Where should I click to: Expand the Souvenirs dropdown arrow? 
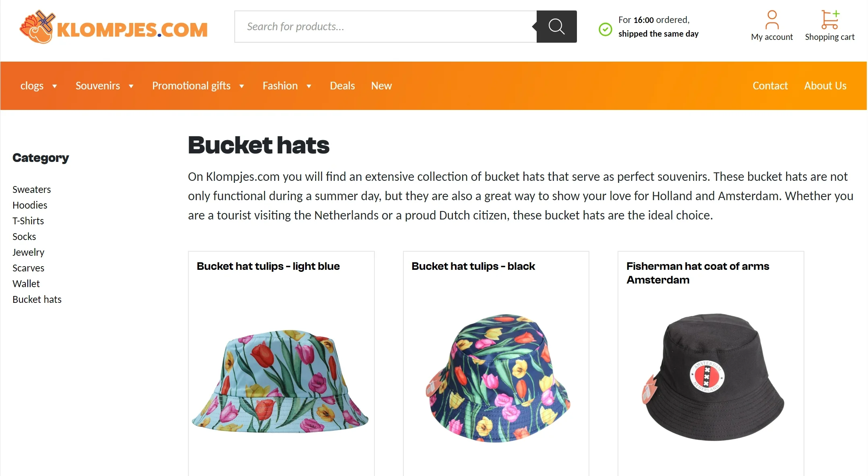(131, 86)
